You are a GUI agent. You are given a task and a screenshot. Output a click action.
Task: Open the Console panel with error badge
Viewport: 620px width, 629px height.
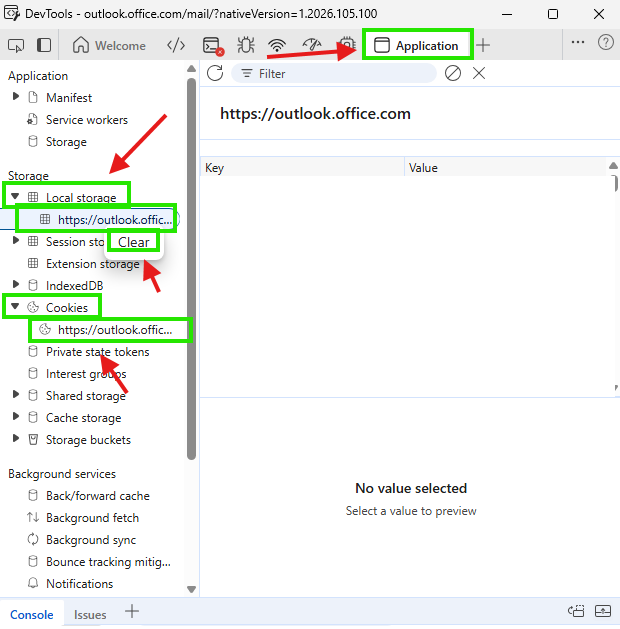213,45
